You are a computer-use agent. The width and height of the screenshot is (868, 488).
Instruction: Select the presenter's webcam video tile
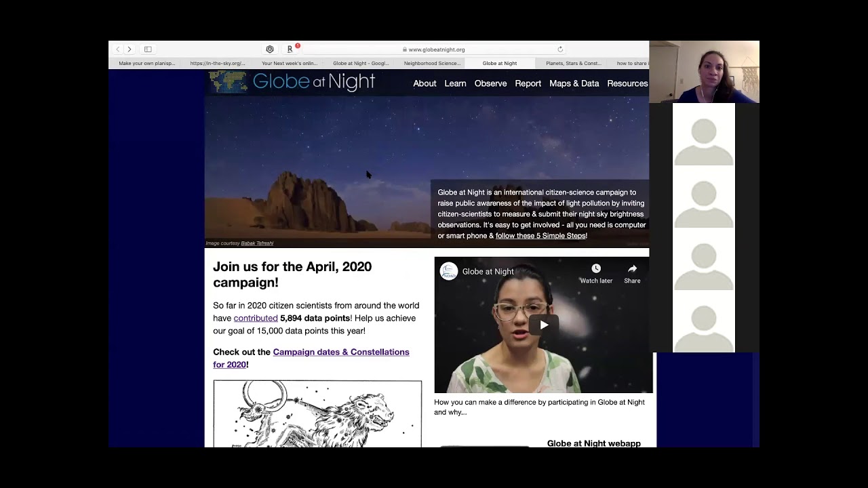click(x=704, y=72)
